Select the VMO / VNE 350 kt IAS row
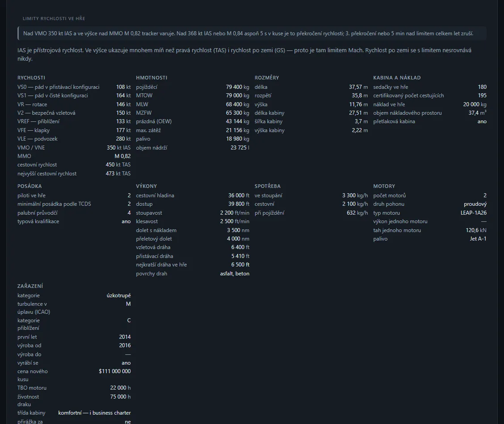This screenshot has height=424, width=504. coord(74,148)
